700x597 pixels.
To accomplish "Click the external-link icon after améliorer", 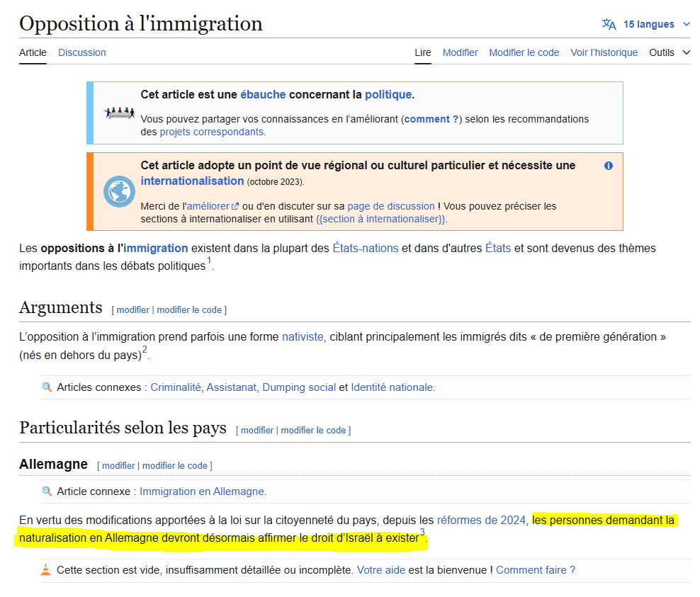I will click(x=235, y=206).
